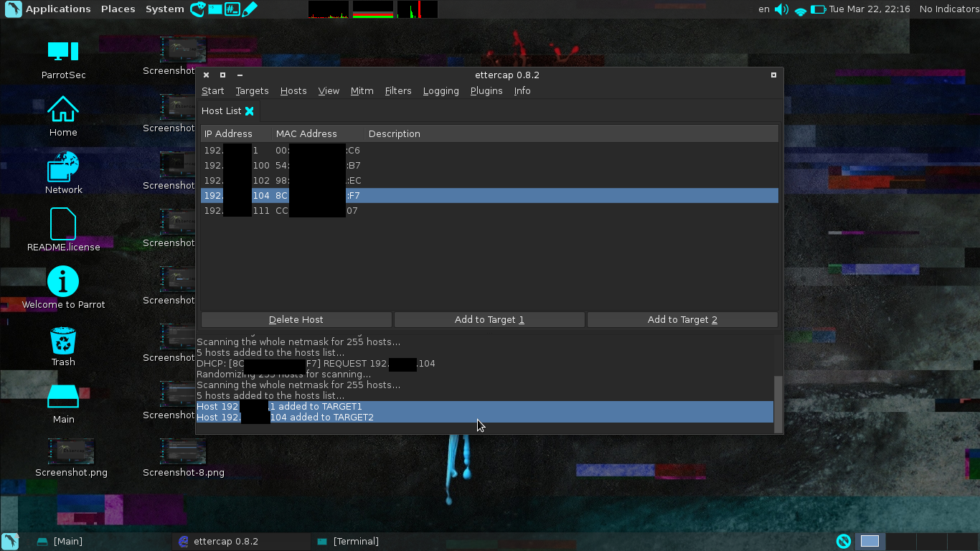Open ettercap Hosts menu
This screenshot has width=980, height=551.
click(293, 91)
